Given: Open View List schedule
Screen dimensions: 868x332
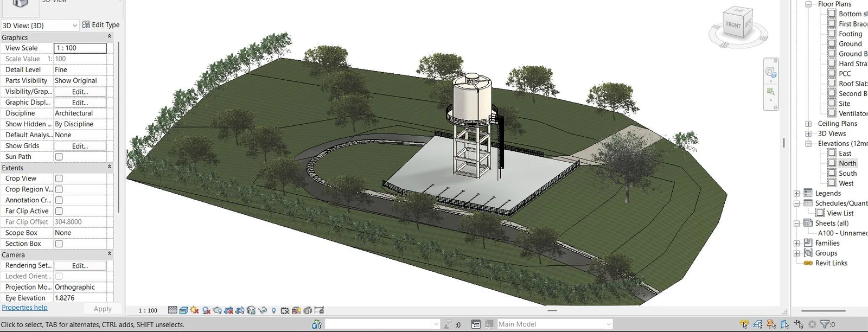Looking at the screenshot, I should pos(840,213).
